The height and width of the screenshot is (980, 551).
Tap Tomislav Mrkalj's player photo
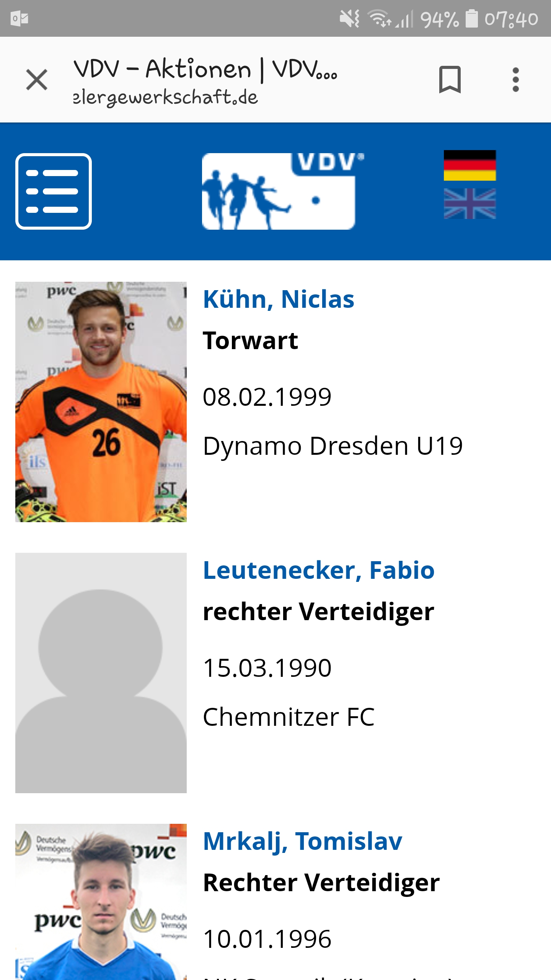(x=101, y=902)
